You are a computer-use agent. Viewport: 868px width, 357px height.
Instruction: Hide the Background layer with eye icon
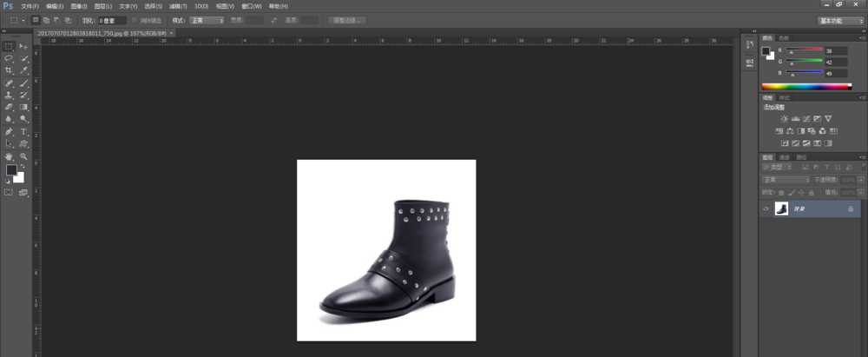766,209
